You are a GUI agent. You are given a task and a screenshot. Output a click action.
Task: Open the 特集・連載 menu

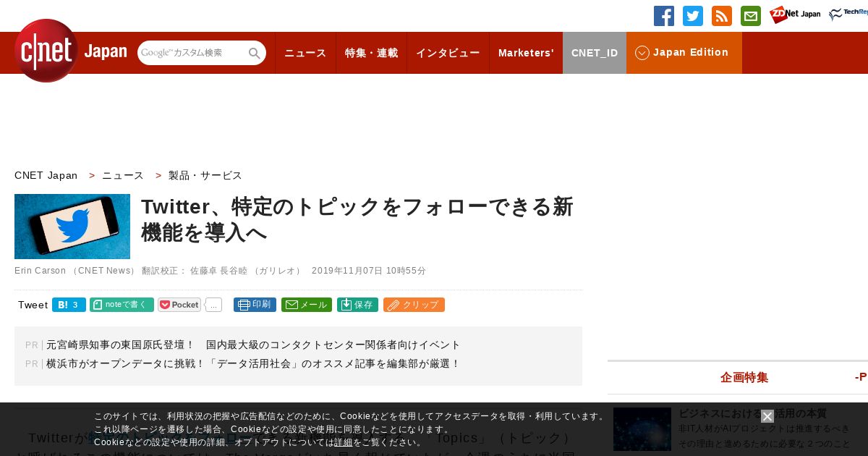click(x=372, y=53)
